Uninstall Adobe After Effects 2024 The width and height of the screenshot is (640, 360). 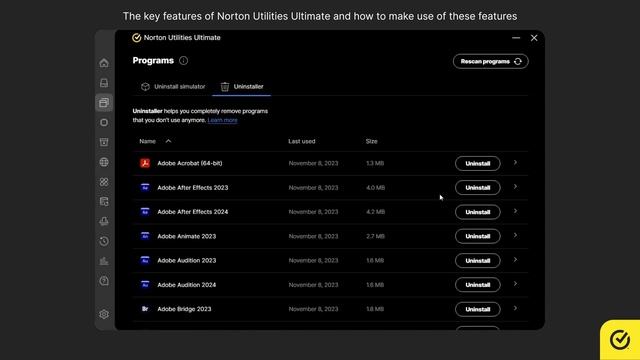click(x=478, y=212)
